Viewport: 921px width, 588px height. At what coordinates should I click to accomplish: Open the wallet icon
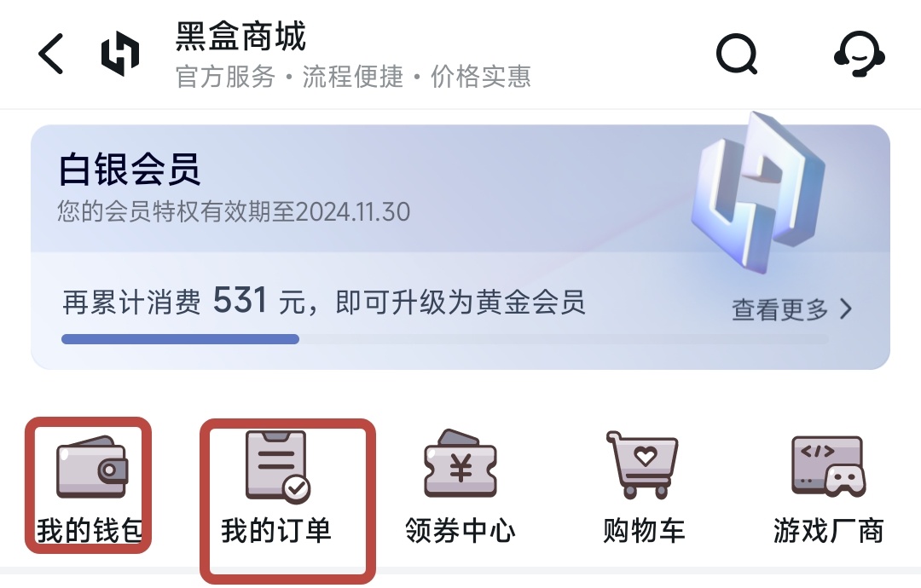(x=91, y=467)
